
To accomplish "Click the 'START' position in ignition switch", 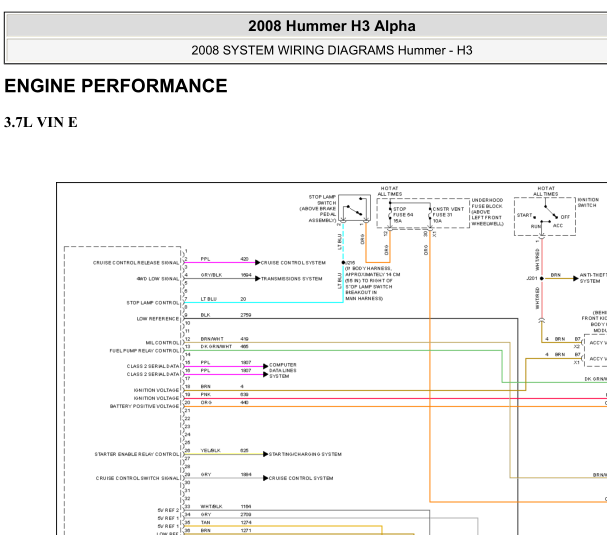I will coord(525,215).
